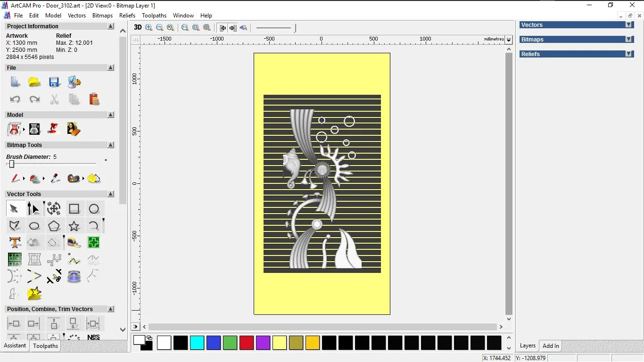Click the Save file icon
This screenshot has width=644, height=362.
pos(54,82)
